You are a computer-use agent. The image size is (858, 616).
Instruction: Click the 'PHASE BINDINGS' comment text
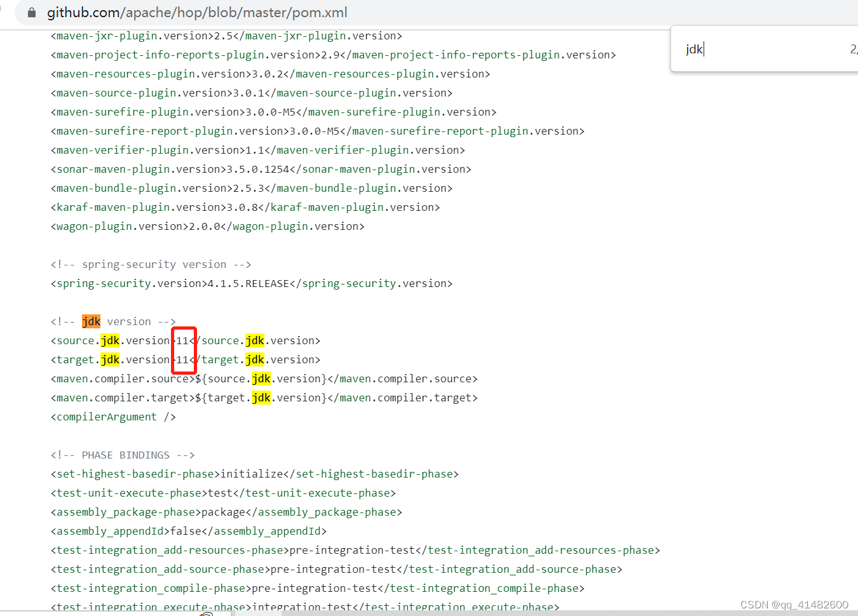pos(125,455)
